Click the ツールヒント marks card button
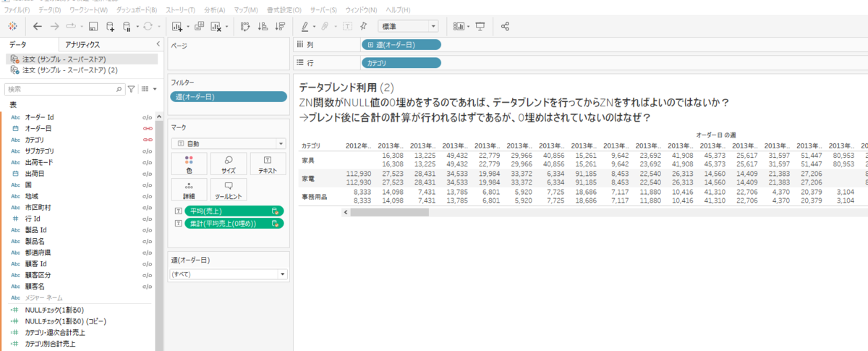The width and height of the screenshot is (868, 351). click(229, 190)
